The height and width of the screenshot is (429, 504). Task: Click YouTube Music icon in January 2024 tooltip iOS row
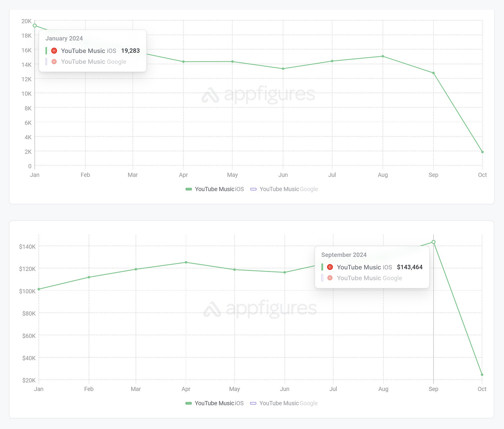coord(54,51)
